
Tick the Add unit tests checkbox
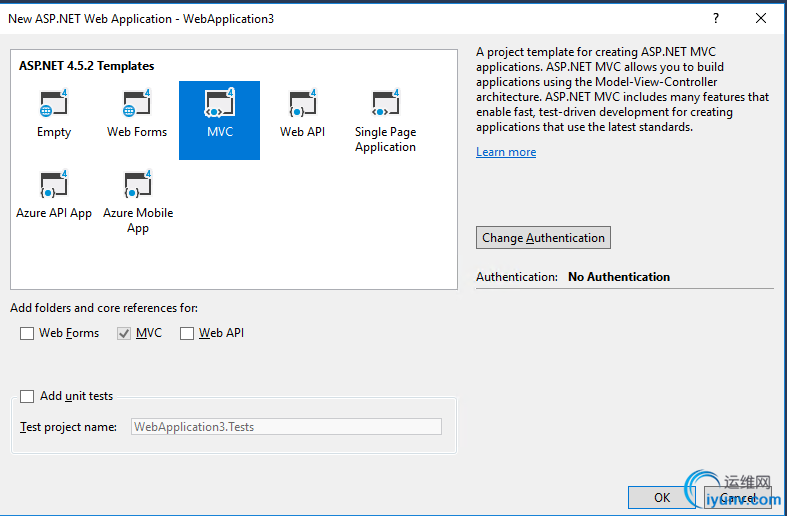[x=27, y=396]
